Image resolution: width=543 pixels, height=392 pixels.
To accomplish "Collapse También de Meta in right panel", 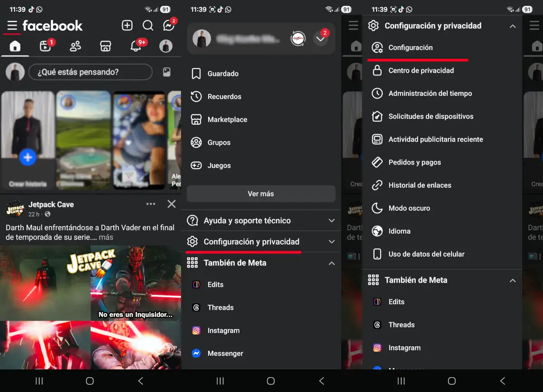I will tap(442, 280).
